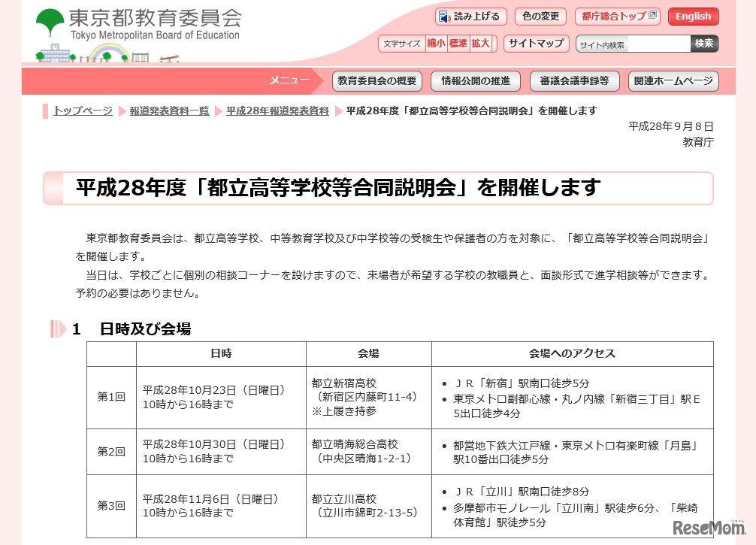The height and width of the screenshot is (545, 756).
Task: Set text size to 標準
Action: 458,44
